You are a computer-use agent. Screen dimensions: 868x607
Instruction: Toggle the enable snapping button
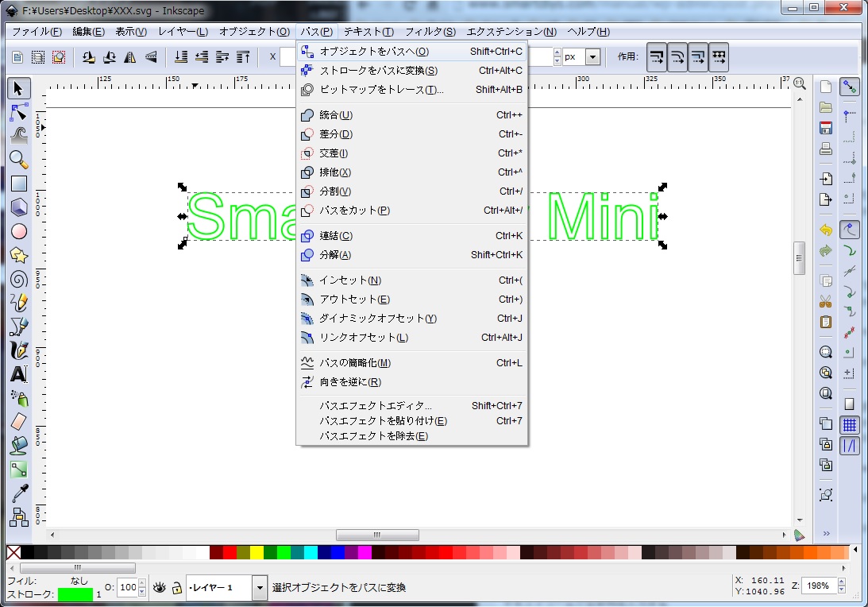(849, 87)
